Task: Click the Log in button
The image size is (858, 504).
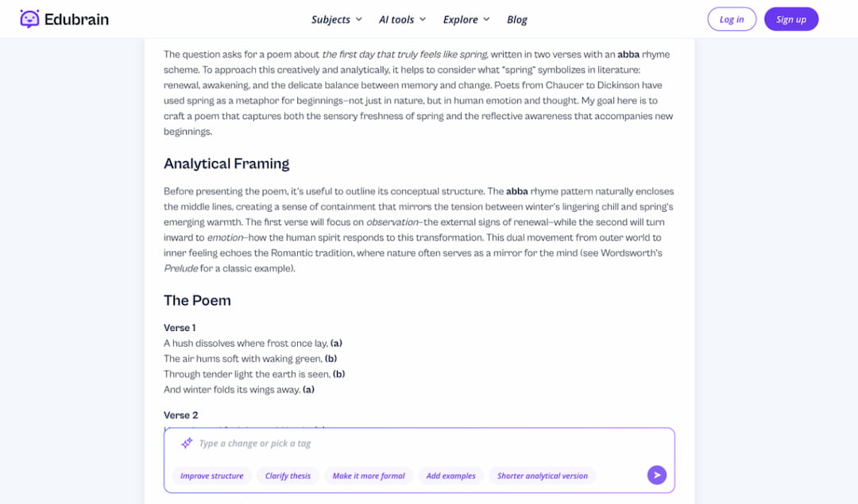Action: (731, 19)
